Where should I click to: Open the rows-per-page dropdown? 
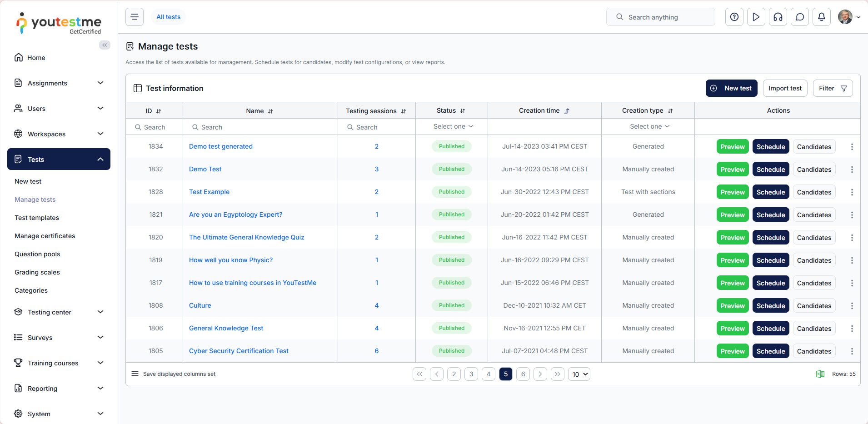(x=579, y=374)
